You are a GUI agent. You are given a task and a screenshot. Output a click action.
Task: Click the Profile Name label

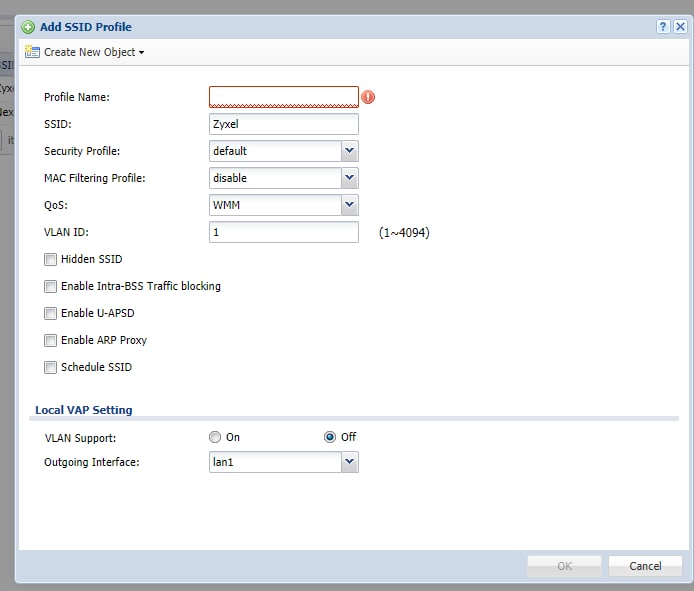click(77, 97)
